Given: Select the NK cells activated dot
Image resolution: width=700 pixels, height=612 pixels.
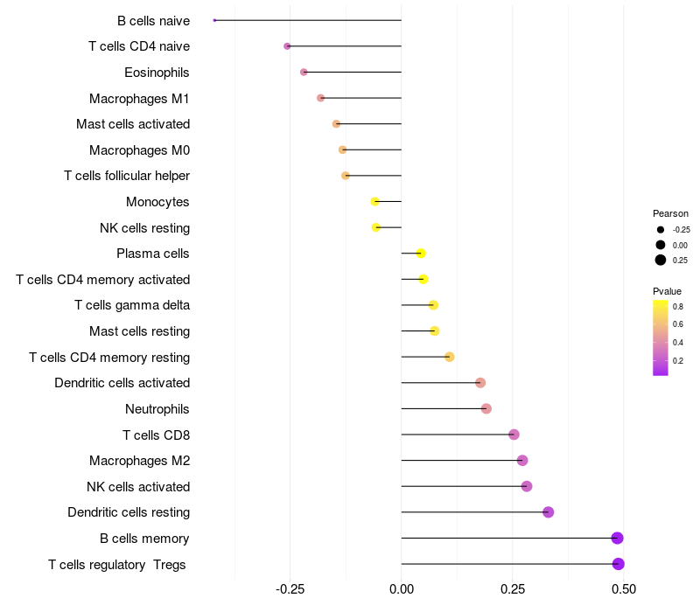Looking at the screenshot, I should coord(527,486).
